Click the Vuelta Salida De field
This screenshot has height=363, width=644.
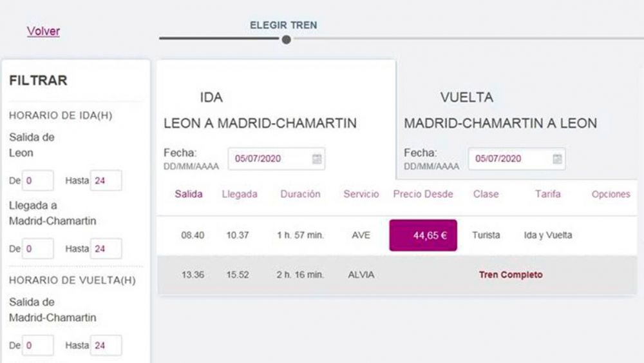(38, 346)
